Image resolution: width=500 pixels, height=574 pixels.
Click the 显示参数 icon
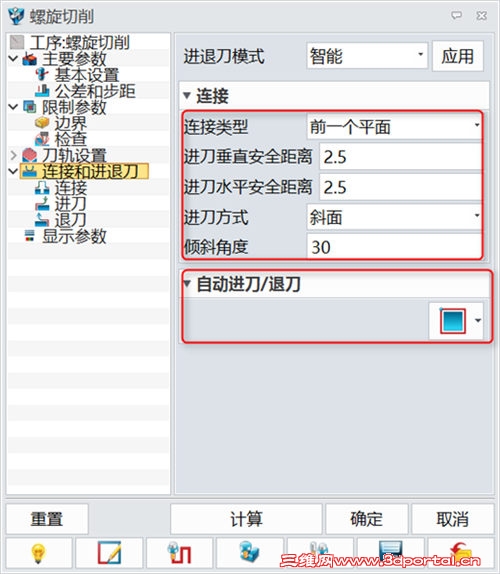point(30,236)
